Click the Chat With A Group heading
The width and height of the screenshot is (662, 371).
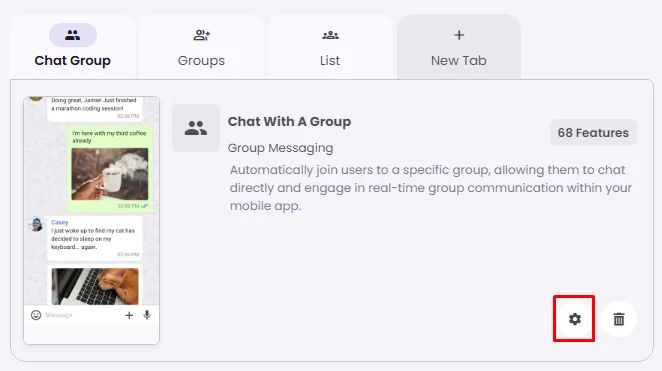289,122
